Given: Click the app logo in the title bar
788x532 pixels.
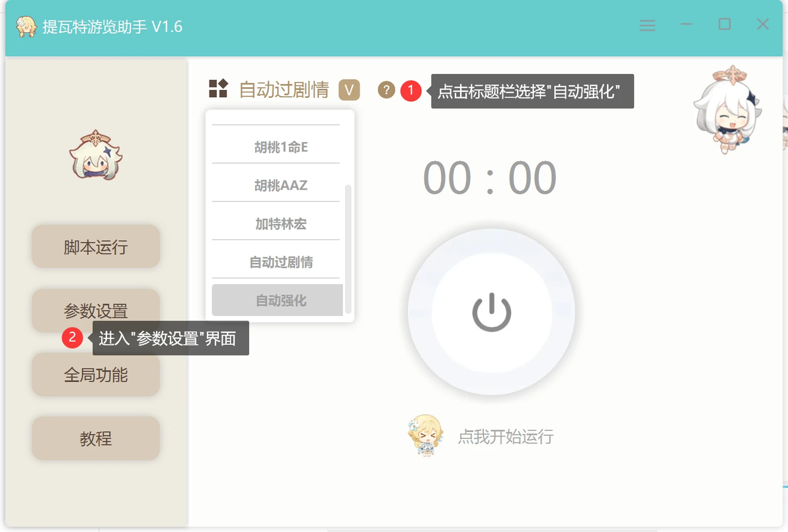Looking at the screenshot, I should pyautogui.click(x=26, y=26).
